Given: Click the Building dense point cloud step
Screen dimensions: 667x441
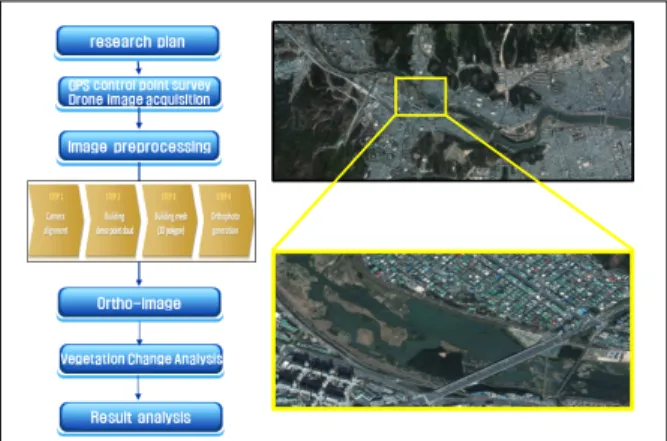Looking at the screenshot, I should 113,221.
